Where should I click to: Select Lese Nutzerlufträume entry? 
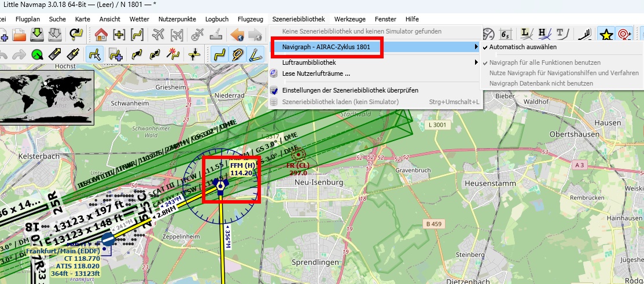376,74
